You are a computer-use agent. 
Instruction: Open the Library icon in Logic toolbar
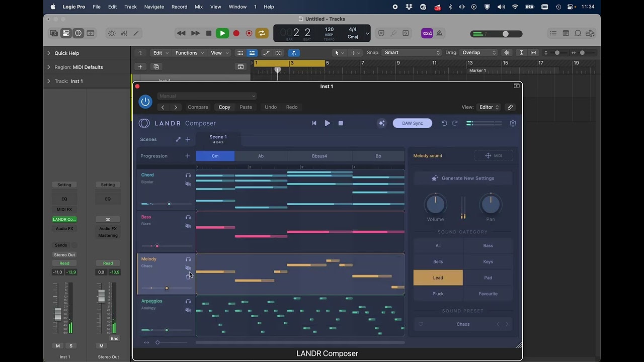[x=54, y=33]
